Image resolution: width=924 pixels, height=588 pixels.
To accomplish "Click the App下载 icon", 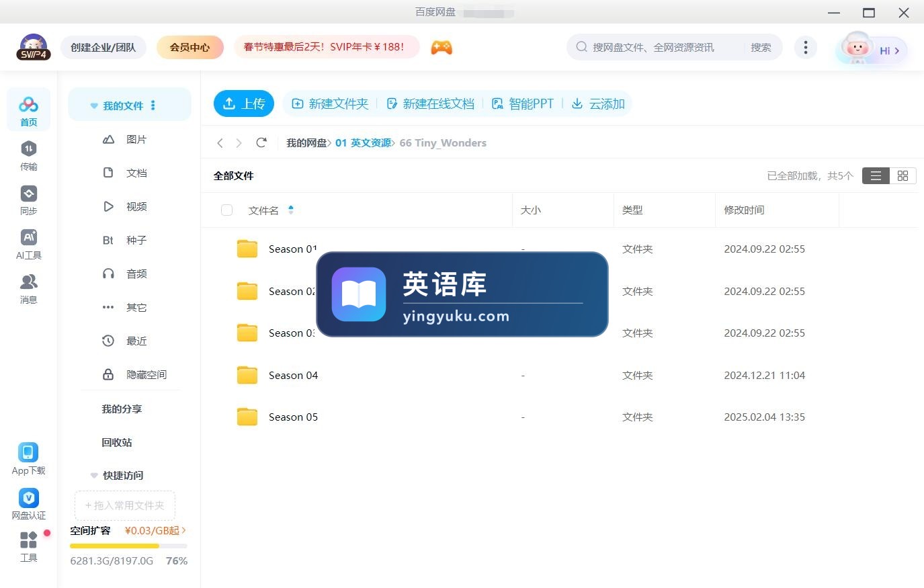I will 28,452.
